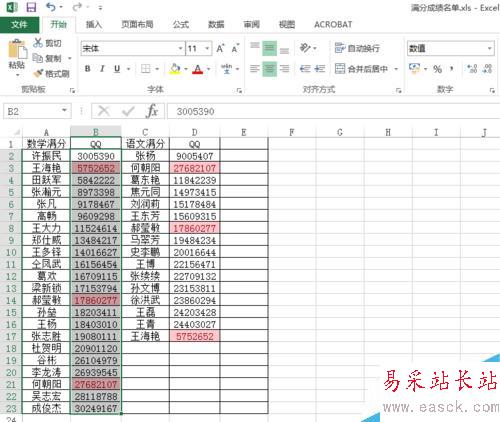Toggle Bold formatting

click(87, 69)
